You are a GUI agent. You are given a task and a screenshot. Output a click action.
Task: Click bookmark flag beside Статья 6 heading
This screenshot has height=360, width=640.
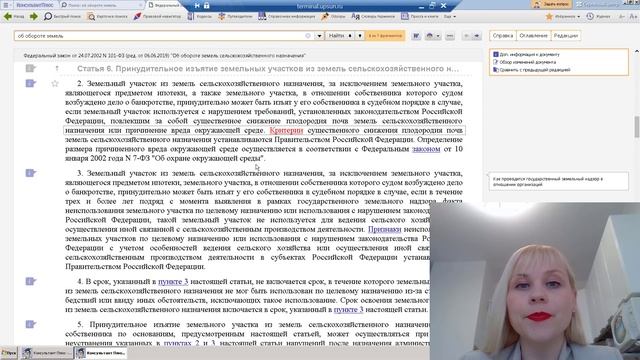[x=31, y=68]
